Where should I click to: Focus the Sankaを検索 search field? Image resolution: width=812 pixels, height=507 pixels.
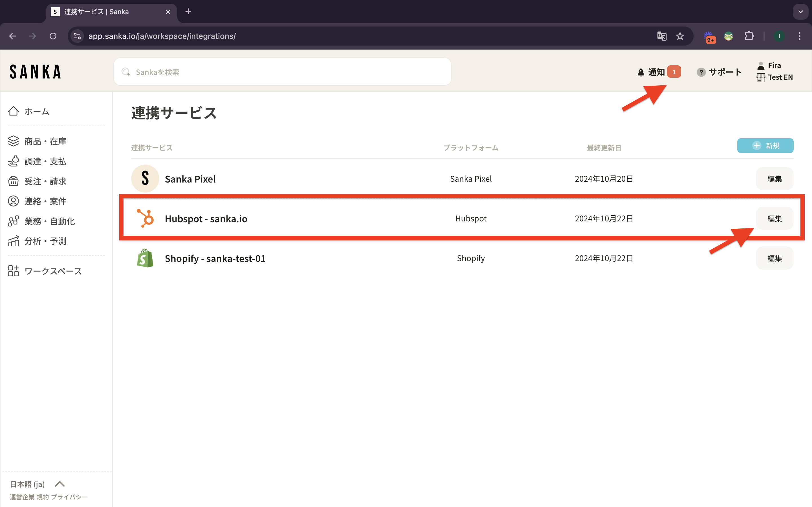tap(282, 72)
